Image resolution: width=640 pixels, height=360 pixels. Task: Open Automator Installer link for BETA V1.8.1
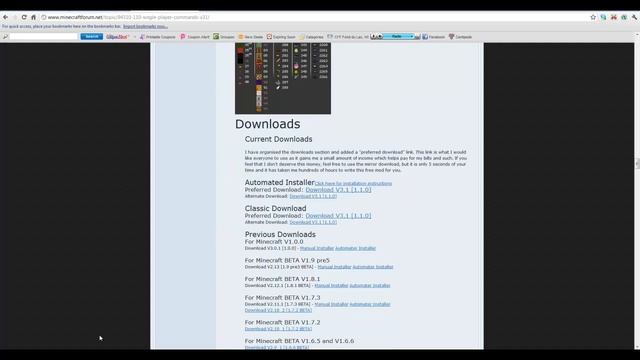pos(370,286)
